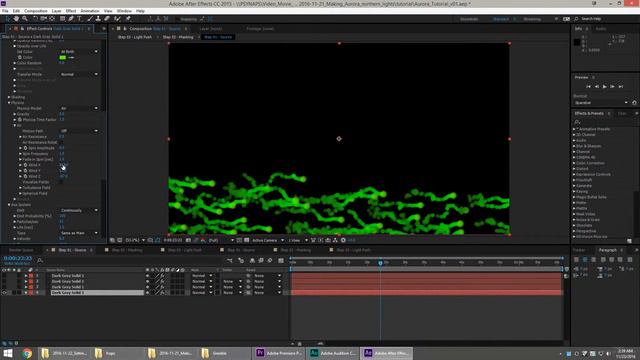Screen dimensions: 640x360
Task: Select the Zoom magnifier tool
Action: [x=25, y=19]
